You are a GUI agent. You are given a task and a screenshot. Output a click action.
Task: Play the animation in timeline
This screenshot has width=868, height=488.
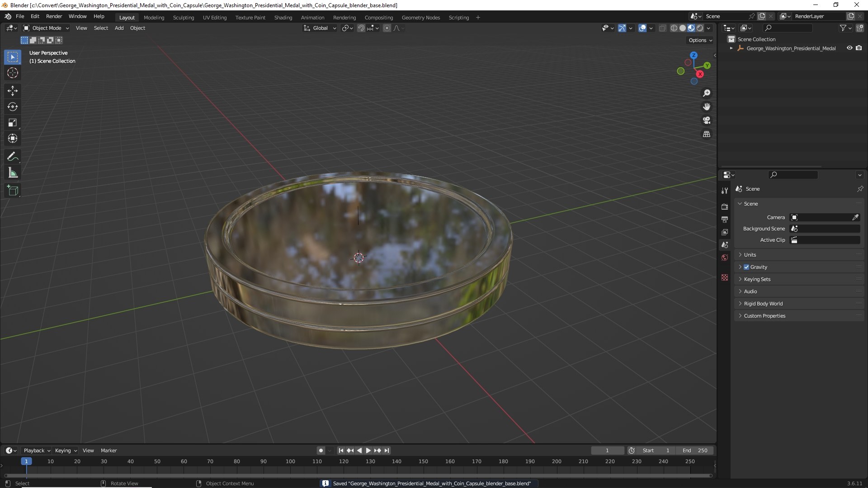tap(368, 450)
